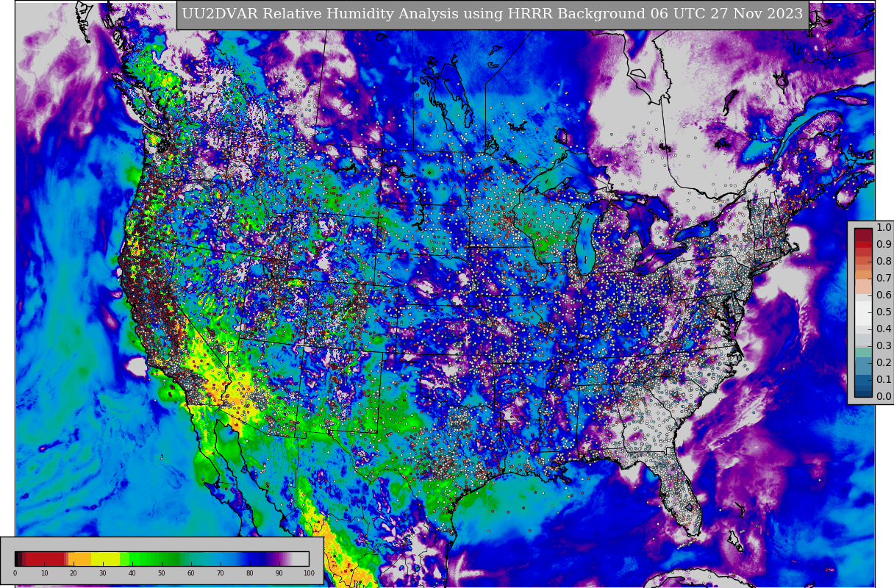Click the '0' tick label on humidity colorbar
Viewport: 894px width, 588px height.
15,573
